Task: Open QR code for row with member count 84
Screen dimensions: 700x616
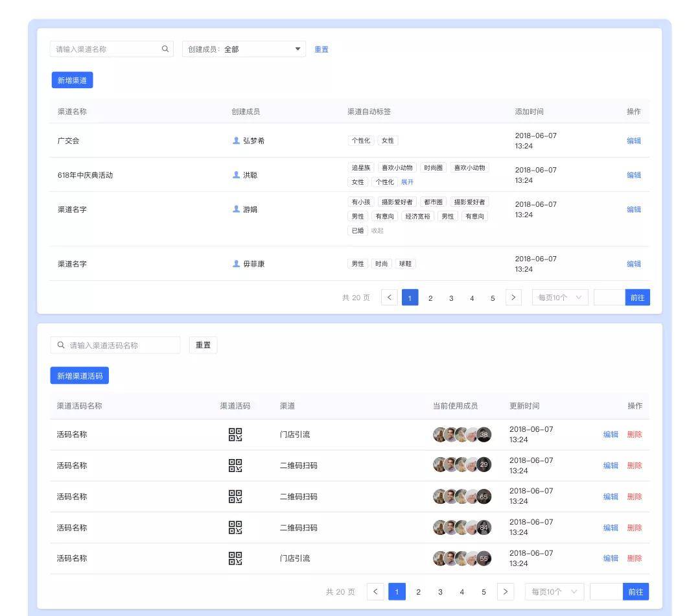Action: (x=235, y=528)
